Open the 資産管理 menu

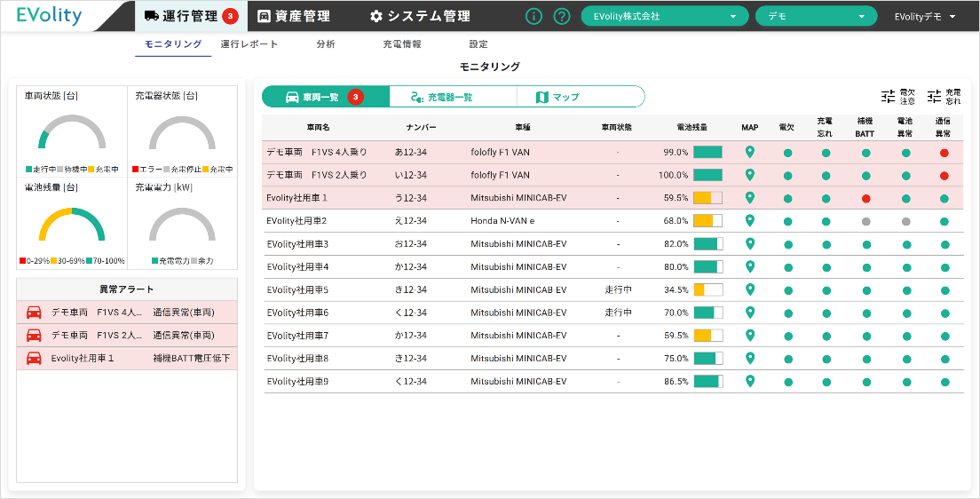(294, 16)
